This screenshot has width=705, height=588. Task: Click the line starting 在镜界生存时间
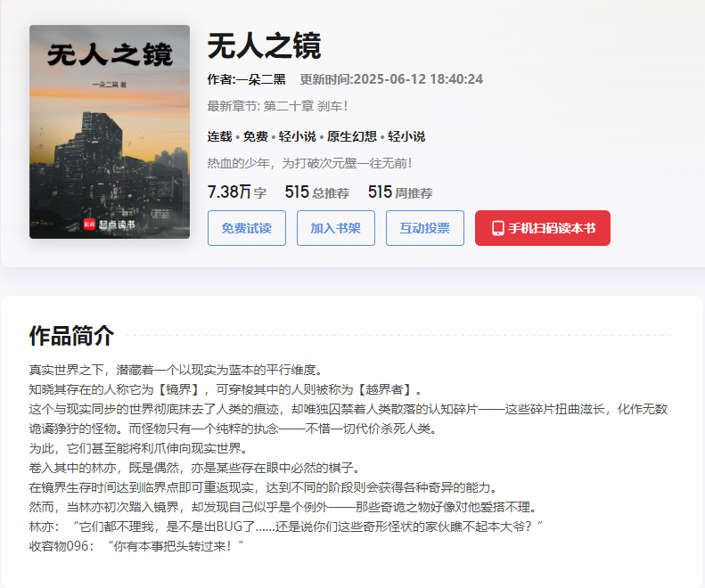point(264,487)
